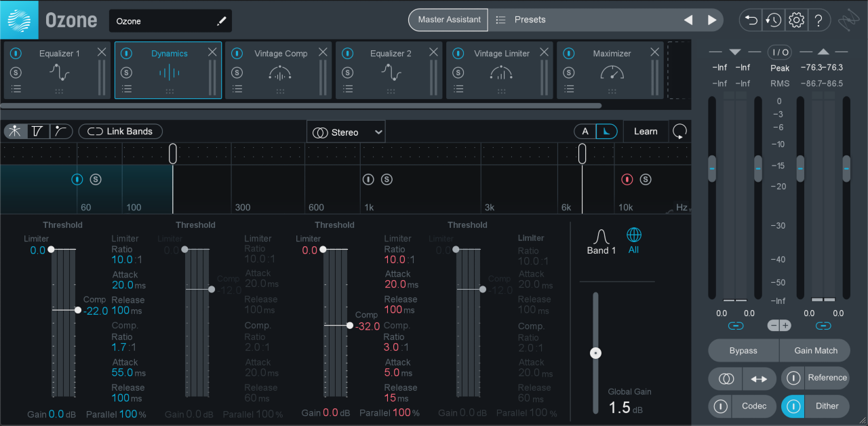Open the Stereo channel mode dropdown
The width and height of the screenshot is (868, 426).
click(346, 132)
